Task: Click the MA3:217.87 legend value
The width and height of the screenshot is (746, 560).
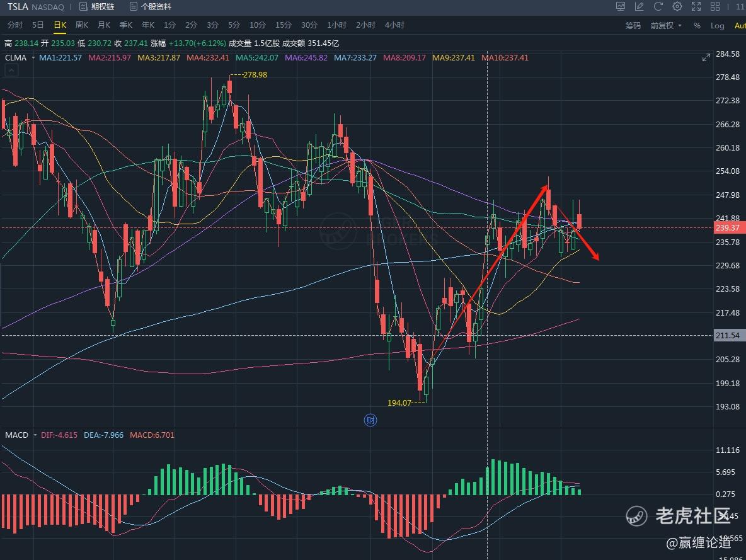Action: [159, 57]
